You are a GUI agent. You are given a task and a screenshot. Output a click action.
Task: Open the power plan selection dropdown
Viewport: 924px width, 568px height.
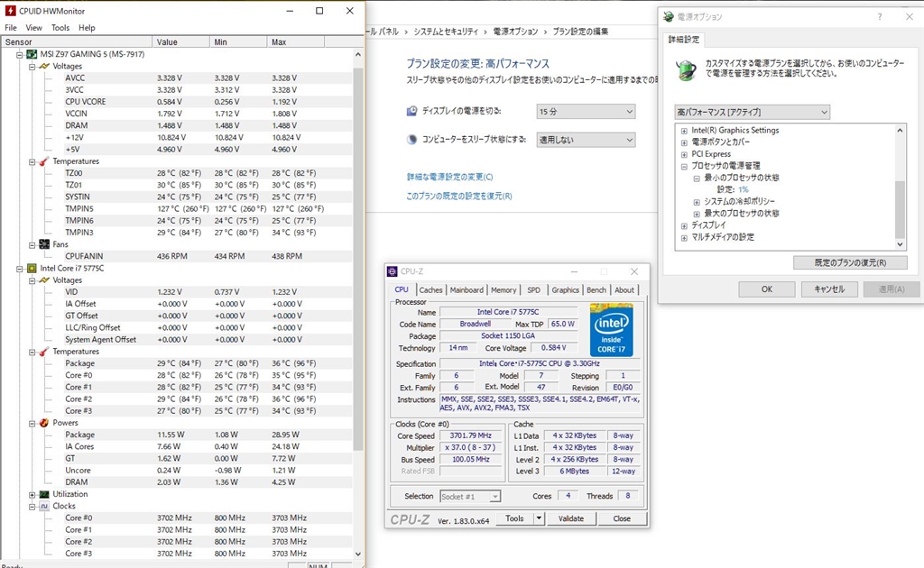click(752, 112)
